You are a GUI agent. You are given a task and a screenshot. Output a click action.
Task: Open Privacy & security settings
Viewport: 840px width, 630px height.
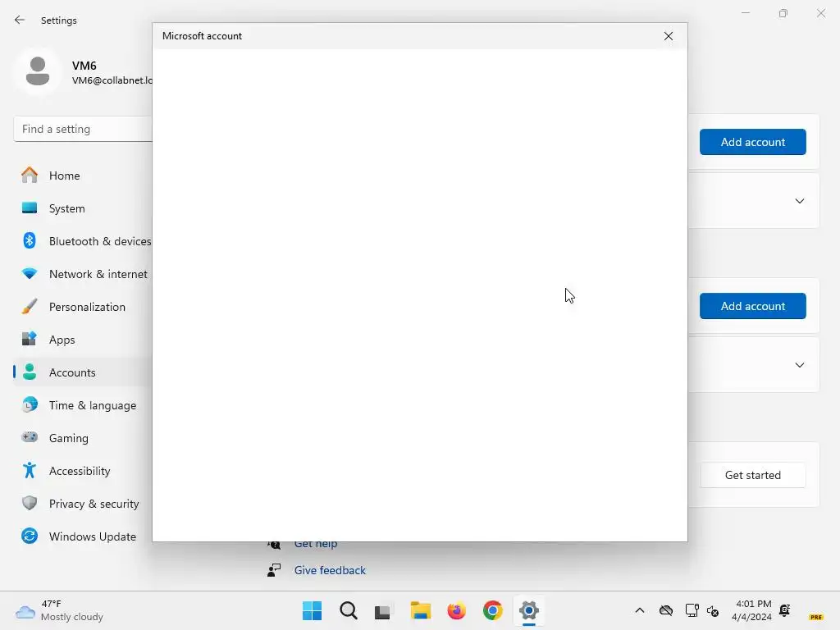pyautogui.click(x=83, y=504)
